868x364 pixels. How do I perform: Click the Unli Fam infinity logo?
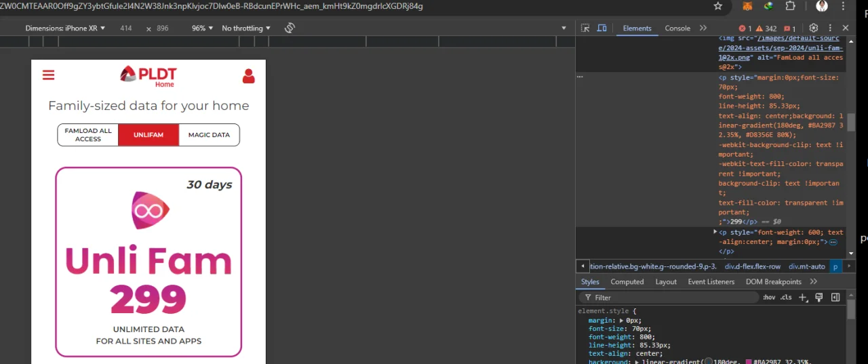point(149,211)
